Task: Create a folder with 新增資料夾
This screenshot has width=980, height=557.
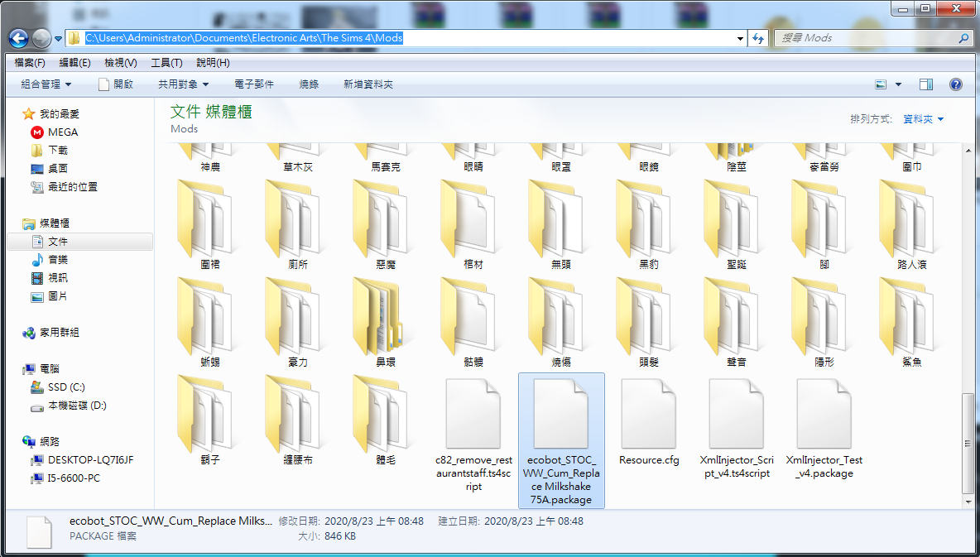Action: point(368,84)
